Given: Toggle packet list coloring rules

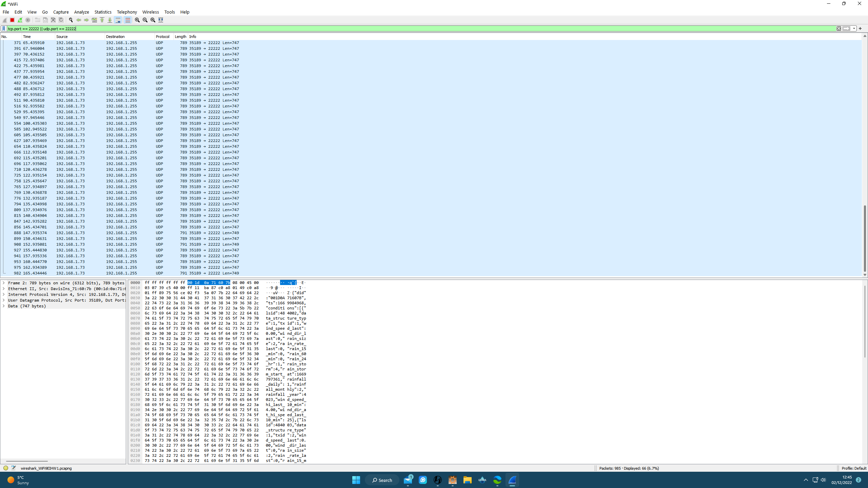Looking at the screenshot, I should click(127, 20).
